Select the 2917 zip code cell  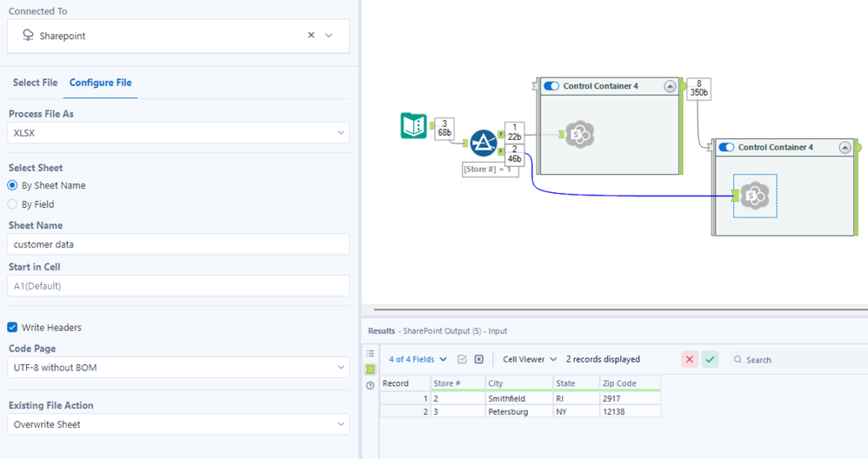pos(630,398)
